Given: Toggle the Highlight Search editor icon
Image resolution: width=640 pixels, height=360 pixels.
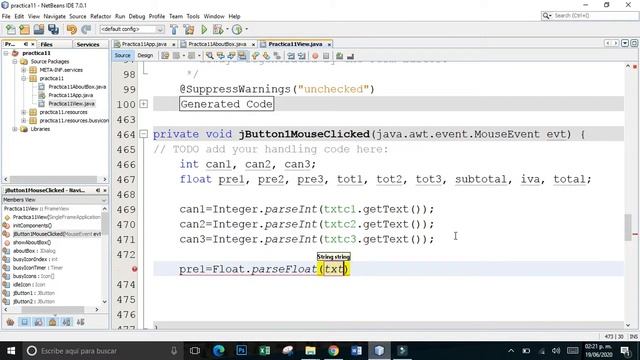Looking at the screenshot, I should tap(242, 56).
